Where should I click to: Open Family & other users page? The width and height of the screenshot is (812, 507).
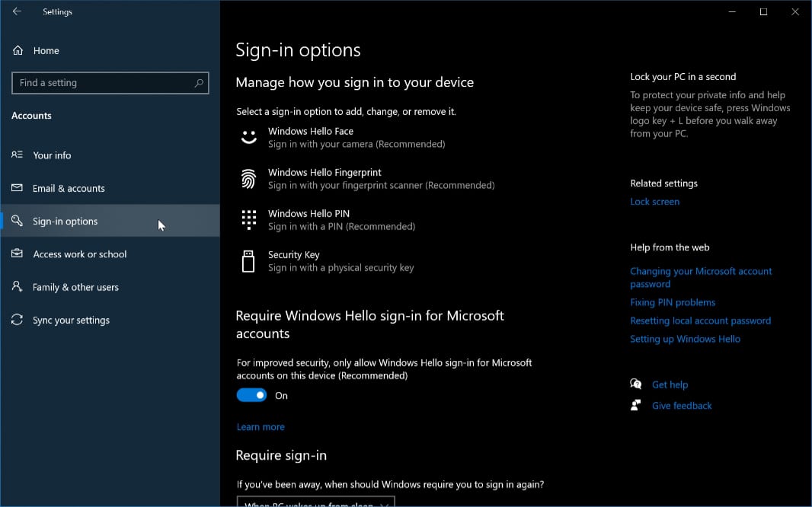[x=75, y=287]
